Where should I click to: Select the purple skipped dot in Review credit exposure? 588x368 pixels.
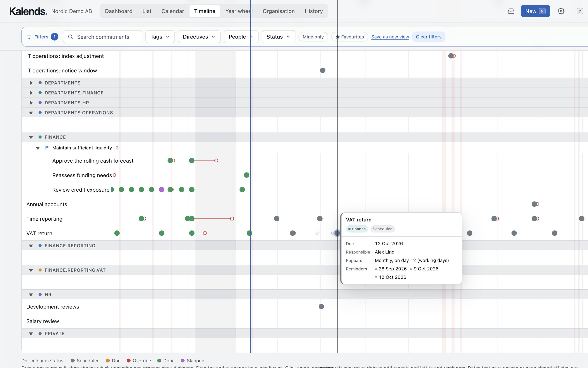(x=162, y=190)
